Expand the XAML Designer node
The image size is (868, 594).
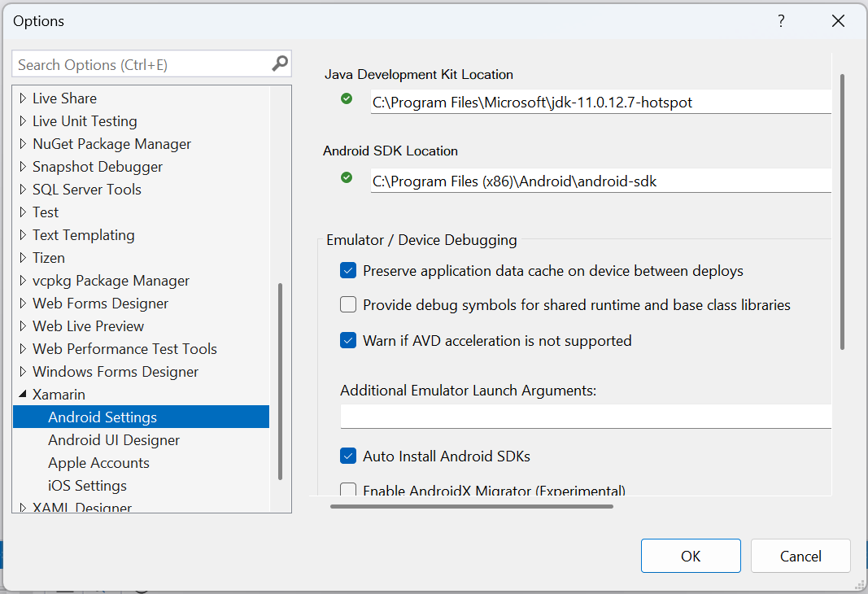click(x=22, y=505)
